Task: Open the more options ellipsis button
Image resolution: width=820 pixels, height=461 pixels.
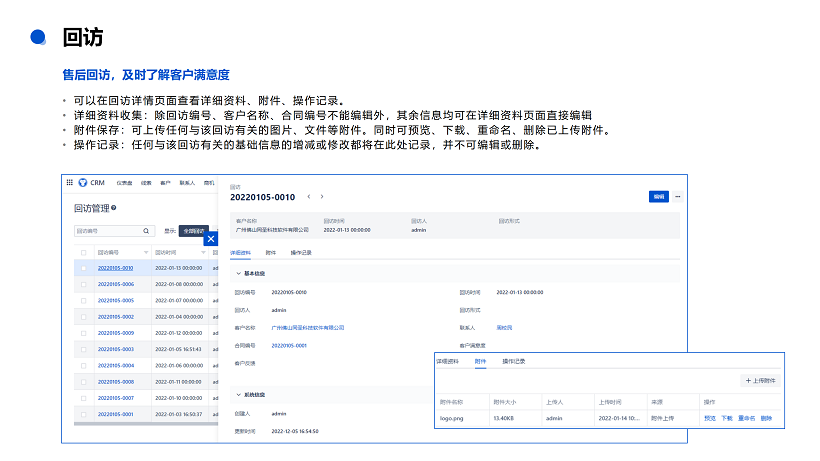Action: point(678,197)
